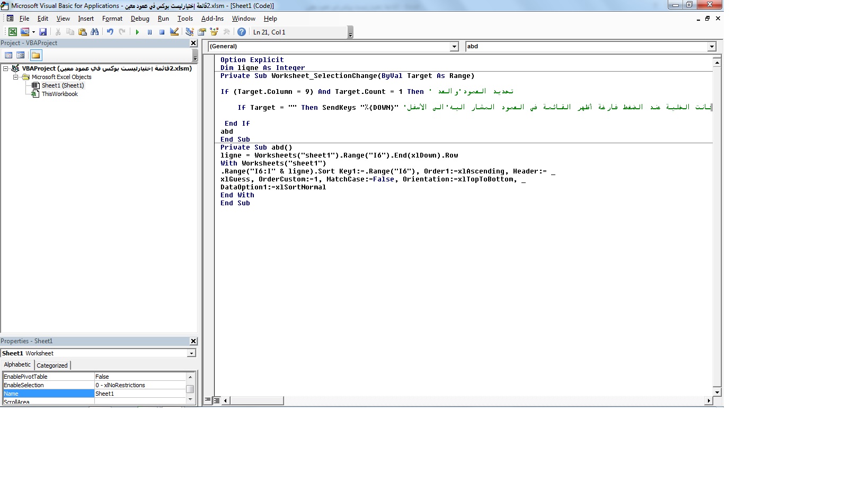The height and width of the screenshot is (488, 868).
Task: Click the Reset stop icon
Action: (x=162, y=32)
